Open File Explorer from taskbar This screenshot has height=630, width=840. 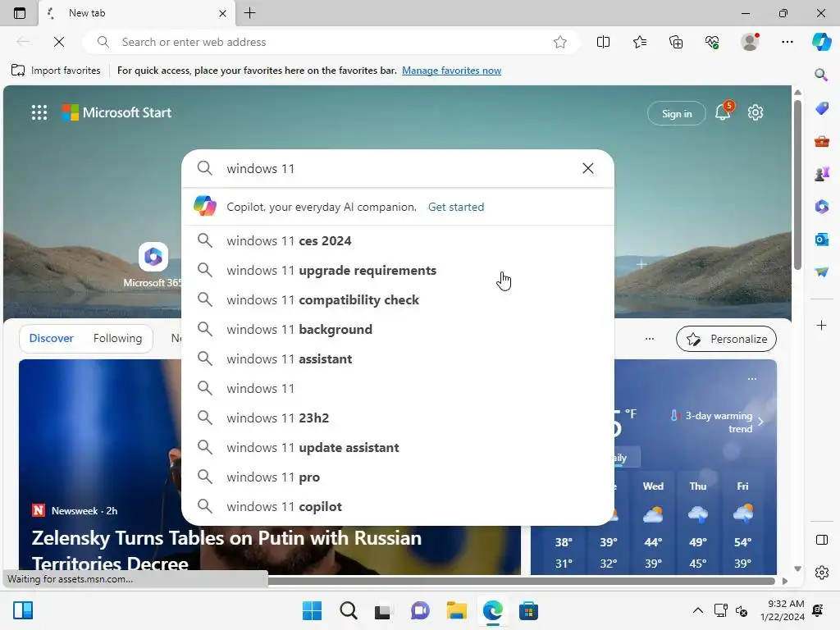click(x=456, y=610)
